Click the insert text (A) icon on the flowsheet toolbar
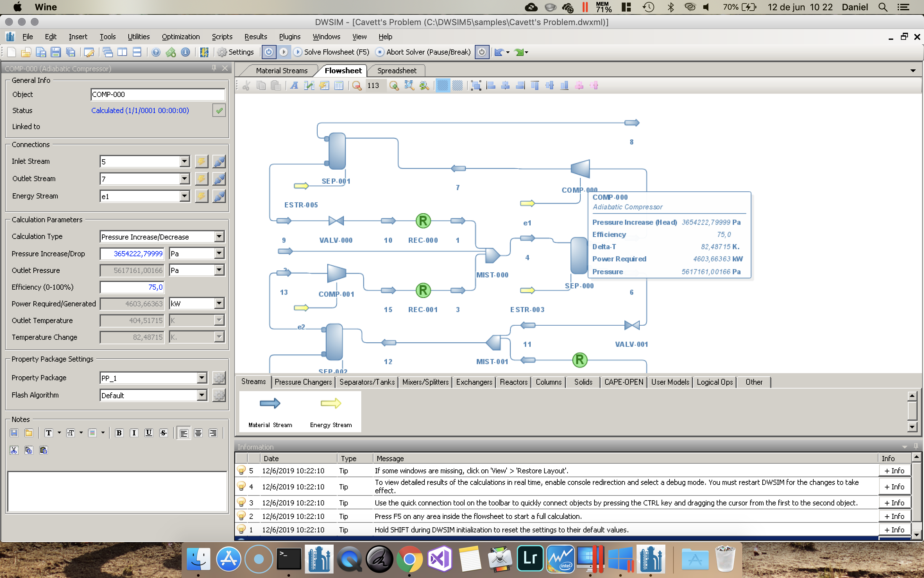This screenshot has height=578, width=924. [x=294, y=86]
